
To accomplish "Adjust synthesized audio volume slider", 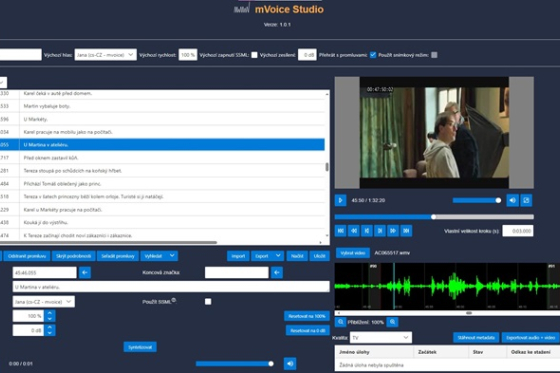I will point(235,364).
